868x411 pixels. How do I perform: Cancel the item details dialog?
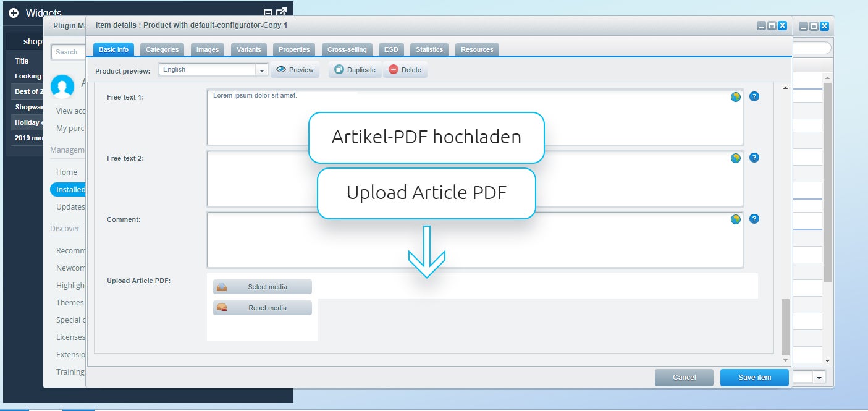pyautogui.click(x=684, y=378)
